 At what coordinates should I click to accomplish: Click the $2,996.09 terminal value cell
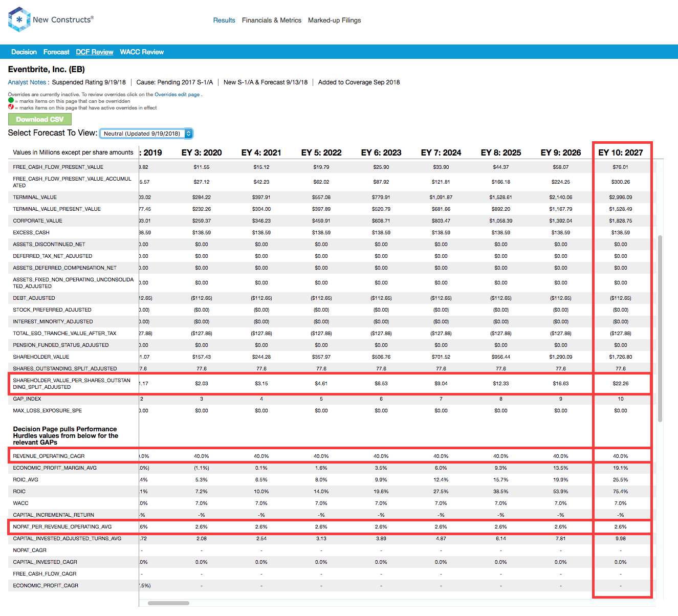621,197
